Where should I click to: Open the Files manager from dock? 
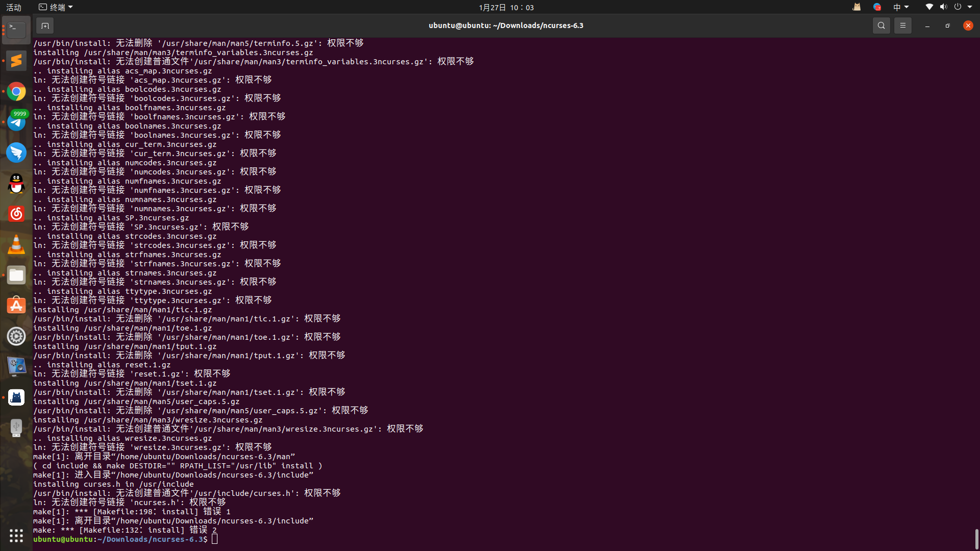(16, 275)
